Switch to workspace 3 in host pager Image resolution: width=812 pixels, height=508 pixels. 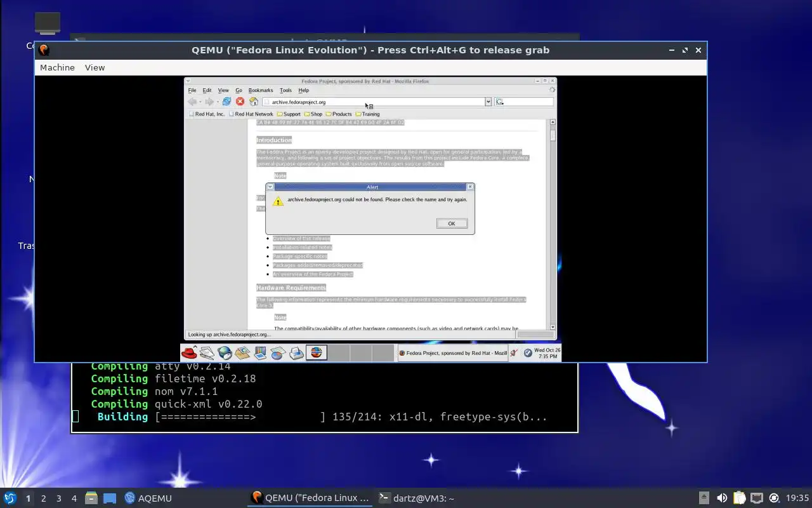58,498
